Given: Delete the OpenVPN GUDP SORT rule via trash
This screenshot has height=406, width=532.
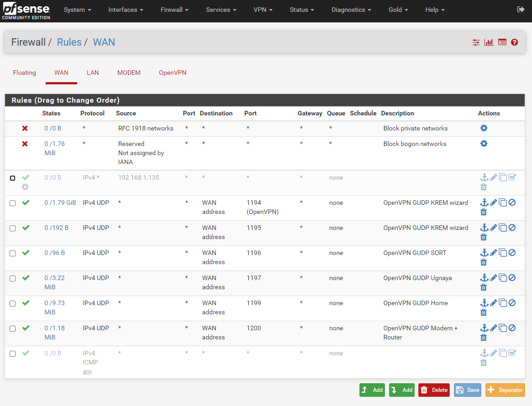Looking at the screenshot, I should 484,262.
